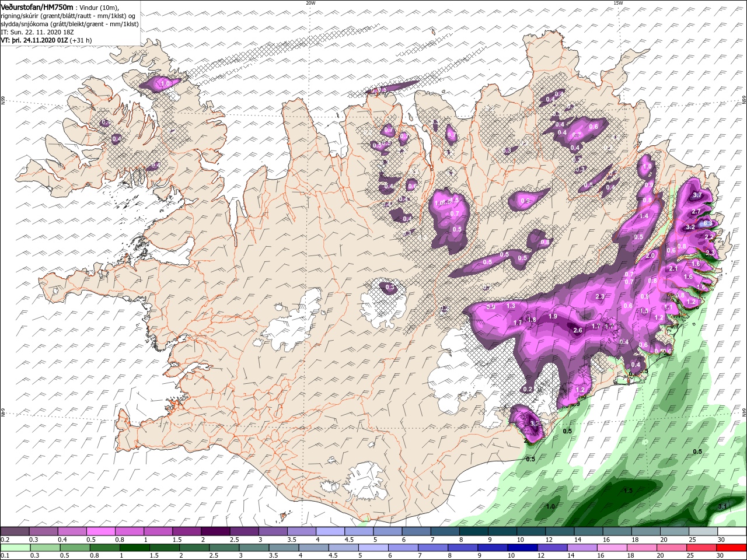Click the "1.3" snowfall value on the map
The height and width of the screenshot is (560, 747).
coord(511,306)
